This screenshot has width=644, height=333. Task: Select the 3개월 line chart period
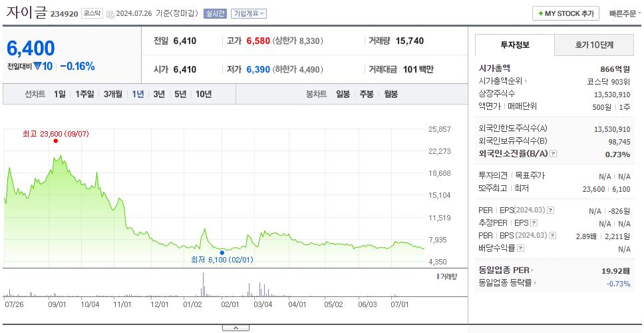click(x=113, y=94)
